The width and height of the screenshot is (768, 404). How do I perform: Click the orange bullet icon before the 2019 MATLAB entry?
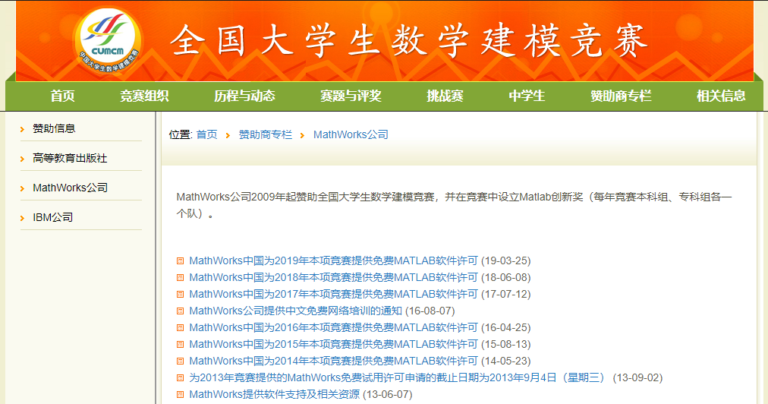180,261
